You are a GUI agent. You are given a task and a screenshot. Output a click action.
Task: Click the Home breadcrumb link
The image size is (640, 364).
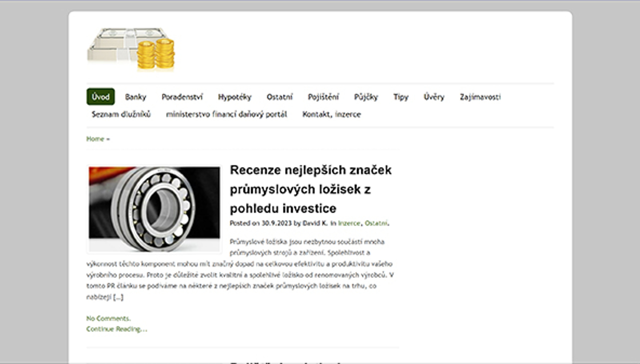[x=95, y=139]
